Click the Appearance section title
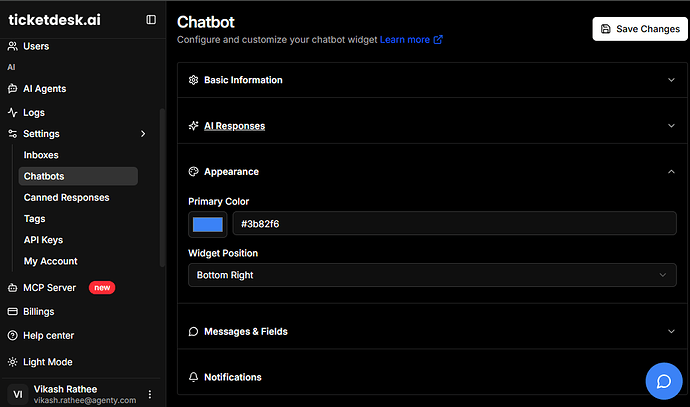Viewport: 690px width, 407px height. pyautogui.click(x=231, y=172)
